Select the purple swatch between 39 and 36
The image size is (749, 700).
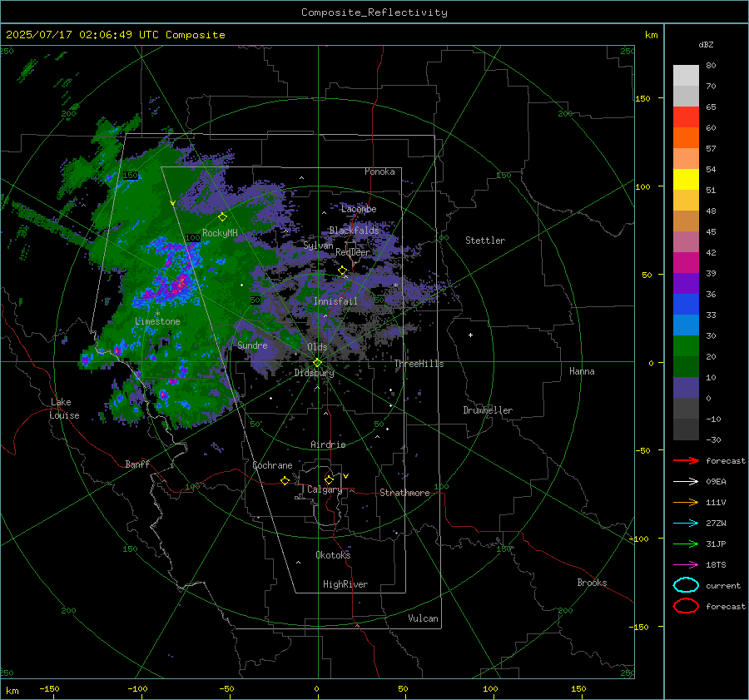pyautogui.click(x=686, y=284)
